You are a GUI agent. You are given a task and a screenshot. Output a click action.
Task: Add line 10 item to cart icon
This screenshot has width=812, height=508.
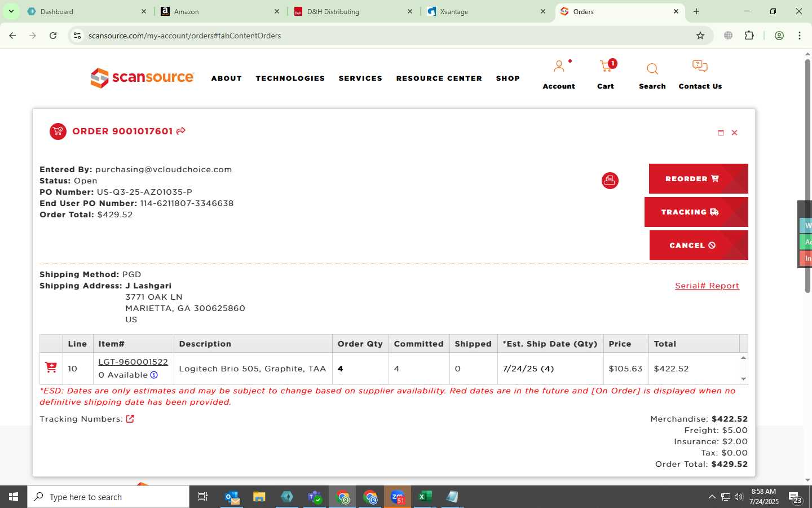51,367
